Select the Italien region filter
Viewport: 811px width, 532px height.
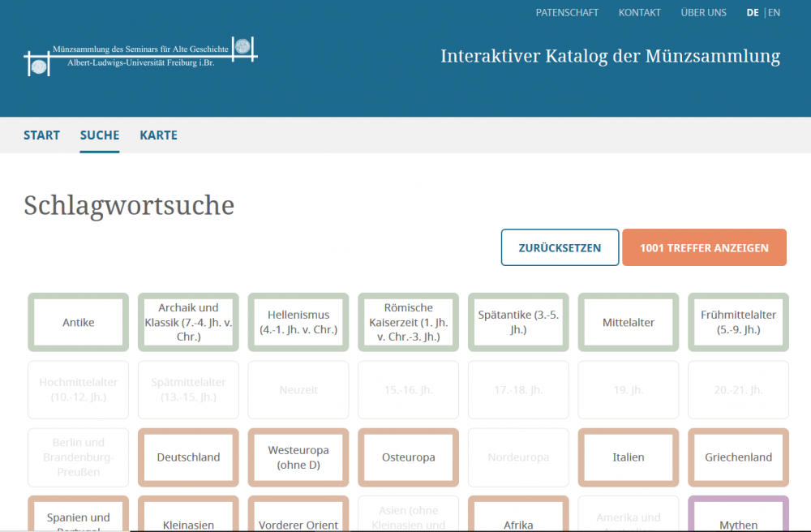(629, 457)
